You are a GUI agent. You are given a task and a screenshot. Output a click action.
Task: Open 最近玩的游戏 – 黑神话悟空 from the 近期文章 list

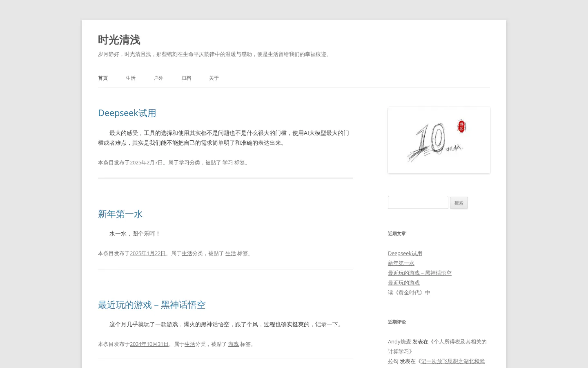[420, 273]
